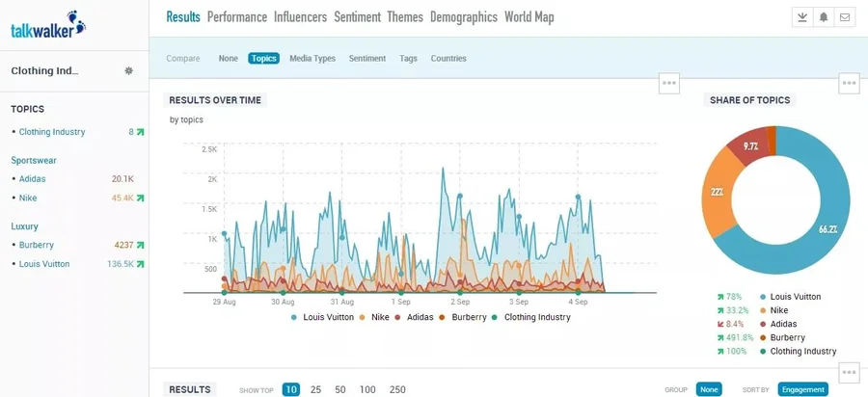Open the notification bell alerts
The image size is (868, 397).
click(824, 17)
